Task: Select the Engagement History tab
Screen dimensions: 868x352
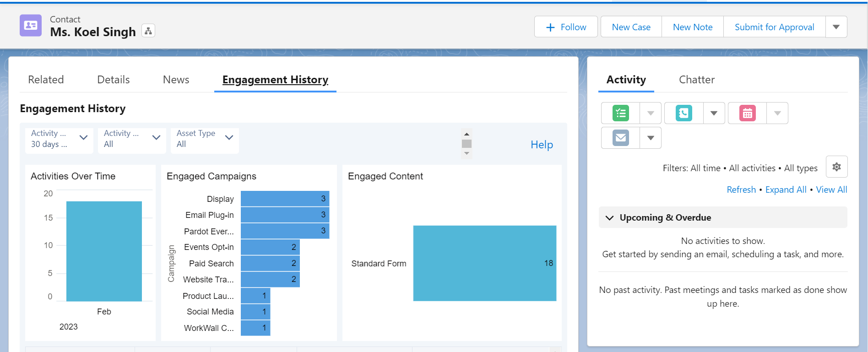Action: point(275,80)
